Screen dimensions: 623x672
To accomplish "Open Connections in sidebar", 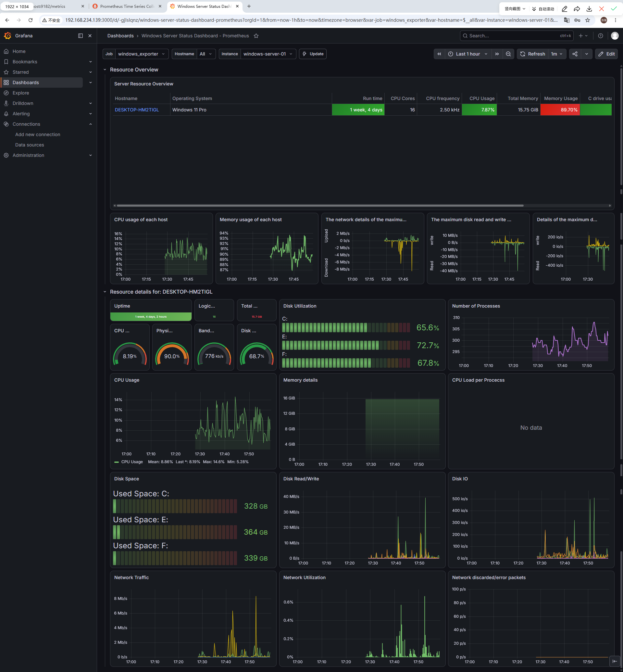I will click(26, 124).
